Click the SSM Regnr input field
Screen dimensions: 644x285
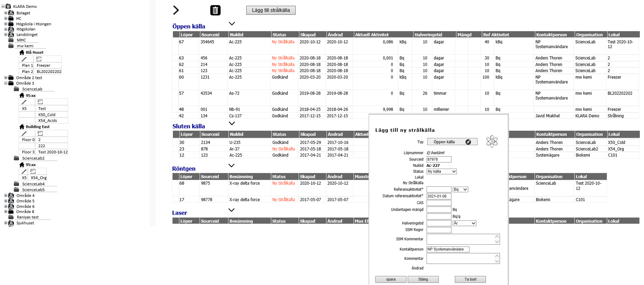pos(439,230)
